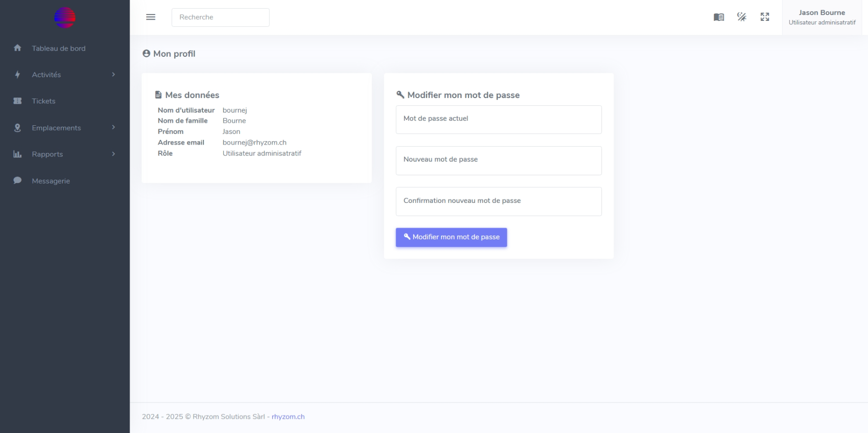Click the home icon beside Tableau de bord
The width and height of the screenshot is (868, 433).
point(17,48)
